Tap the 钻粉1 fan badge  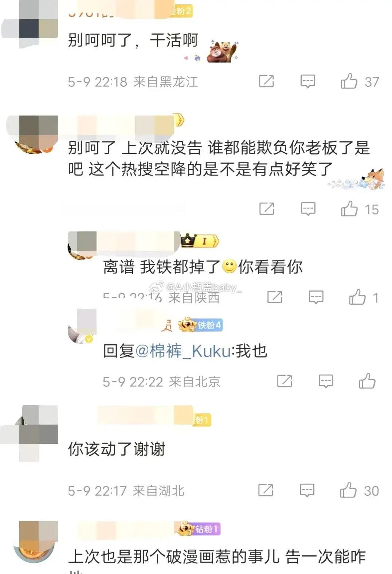tap(199, 529)
